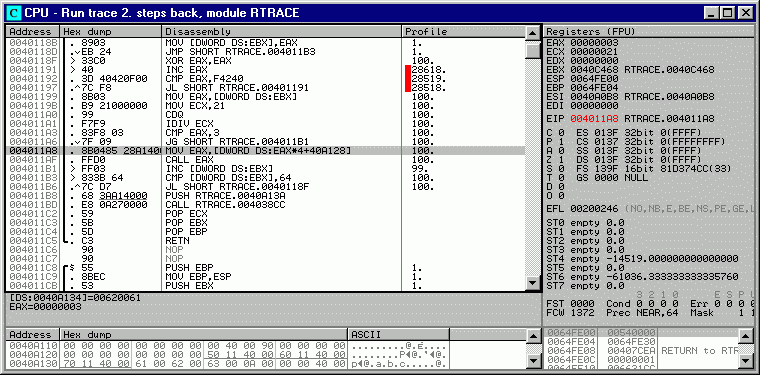Select the Z flag bit value
Viewport: 760px width, 375px height.
tap(561, 159)
